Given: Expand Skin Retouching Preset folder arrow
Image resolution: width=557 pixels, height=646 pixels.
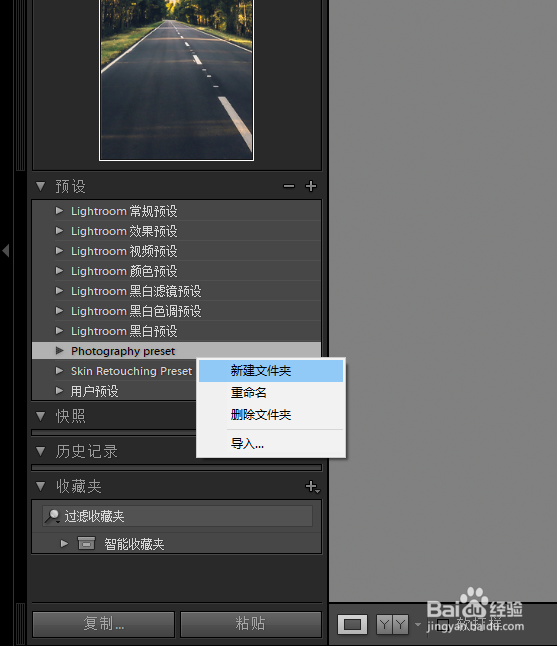Looking at the screenshot, I should (x=59, y=370).
